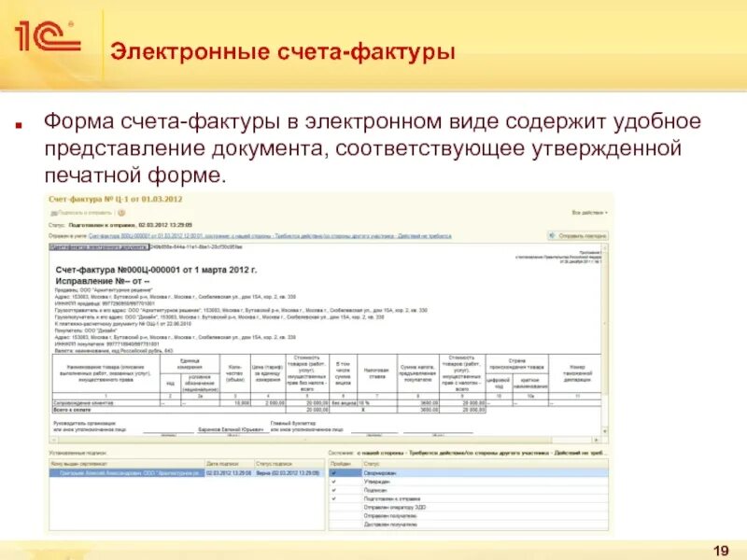
Task: Open help via the question mark icon
Action: pyautogui.click(x=121, y=213)
